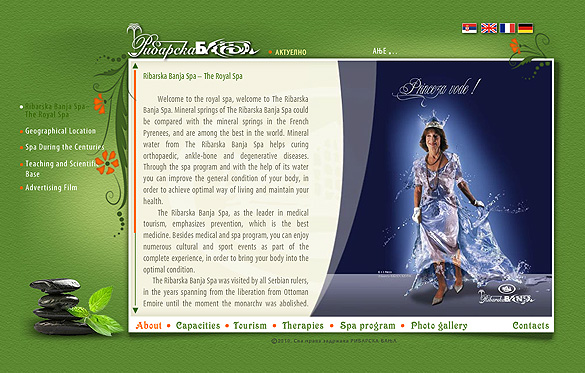Open the Contacts page

[531, 326]
